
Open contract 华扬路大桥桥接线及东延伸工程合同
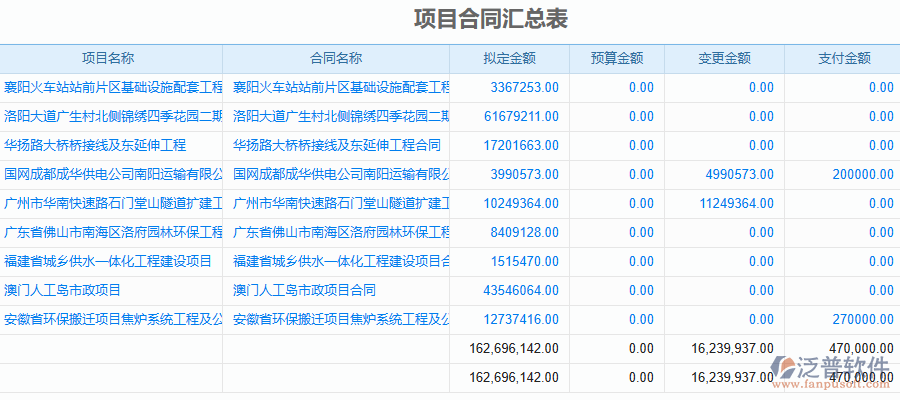click(337, 146)
